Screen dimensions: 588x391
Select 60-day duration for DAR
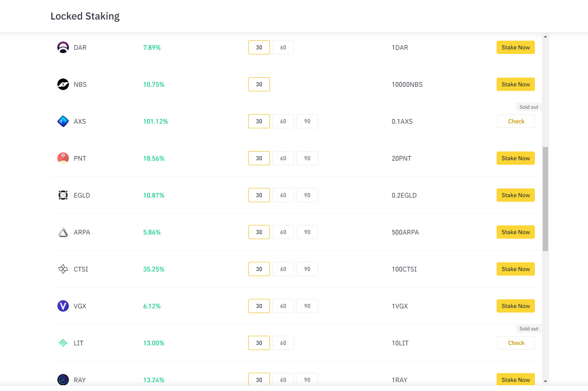pyautogui.click(x=283, y=47)
